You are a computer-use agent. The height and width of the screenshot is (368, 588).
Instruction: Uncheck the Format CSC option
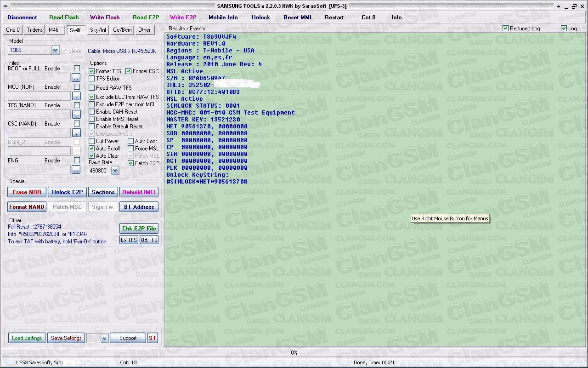(129, 71)
